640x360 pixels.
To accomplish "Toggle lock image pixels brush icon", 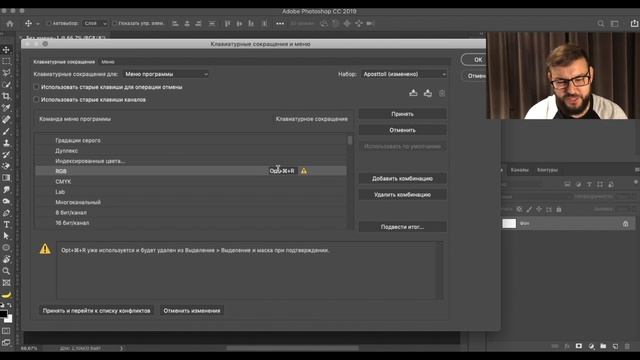I will [529, 209].
